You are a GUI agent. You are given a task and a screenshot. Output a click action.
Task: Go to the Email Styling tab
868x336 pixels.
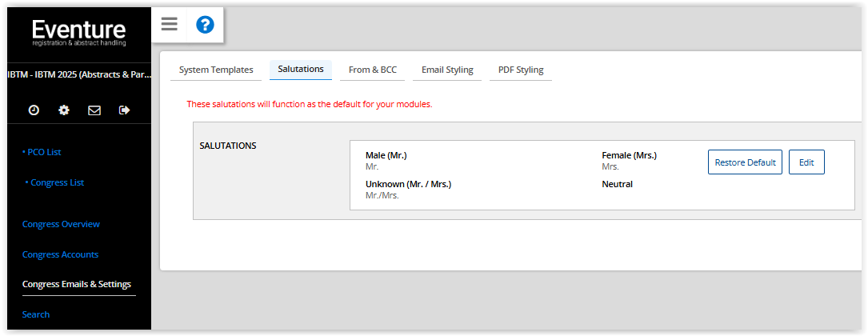[447, 70]
